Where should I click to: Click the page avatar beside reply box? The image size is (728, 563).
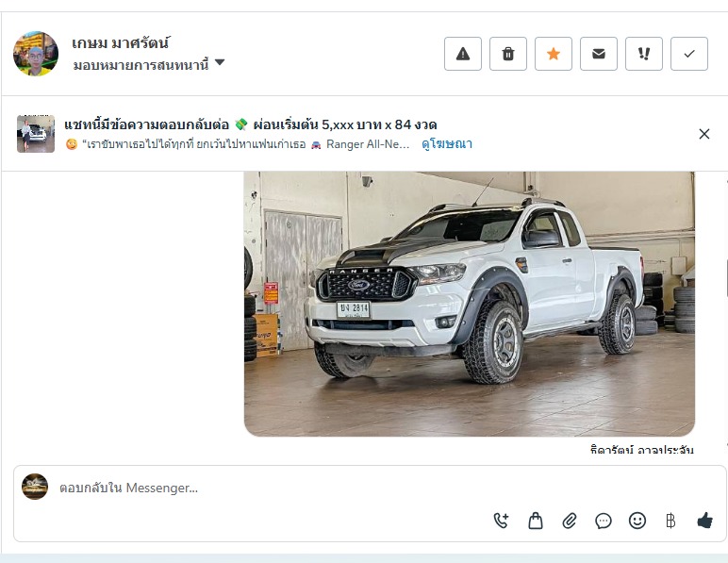point(35,487)
